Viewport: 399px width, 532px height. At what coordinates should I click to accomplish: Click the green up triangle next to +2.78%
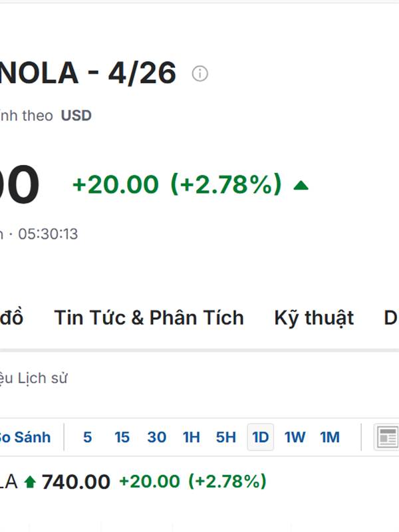click(301, 185)
